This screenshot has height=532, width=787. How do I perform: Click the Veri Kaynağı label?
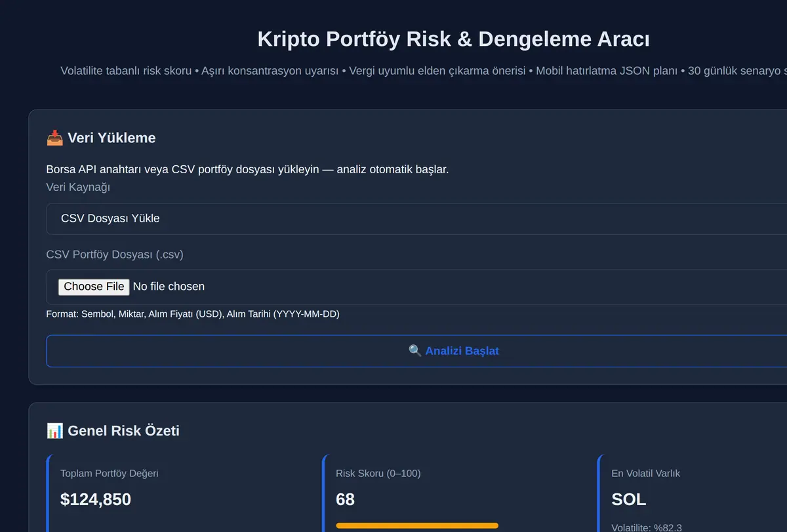click(x=78, y=187)
